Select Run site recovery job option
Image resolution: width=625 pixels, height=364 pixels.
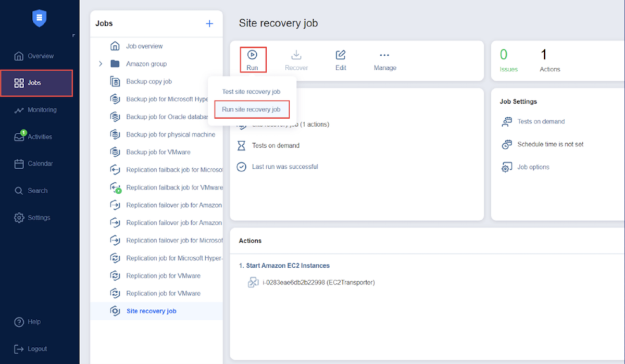click(x=251, y=109)
